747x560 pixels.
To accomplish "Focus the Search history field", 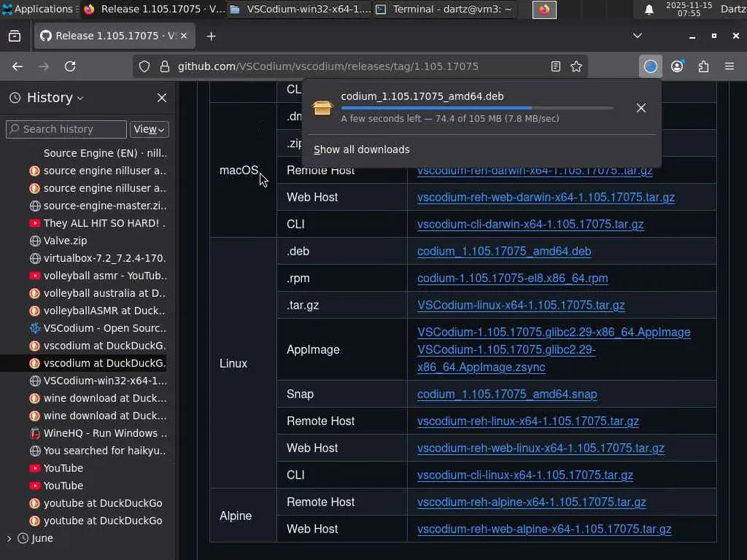I will pos(66,129).
